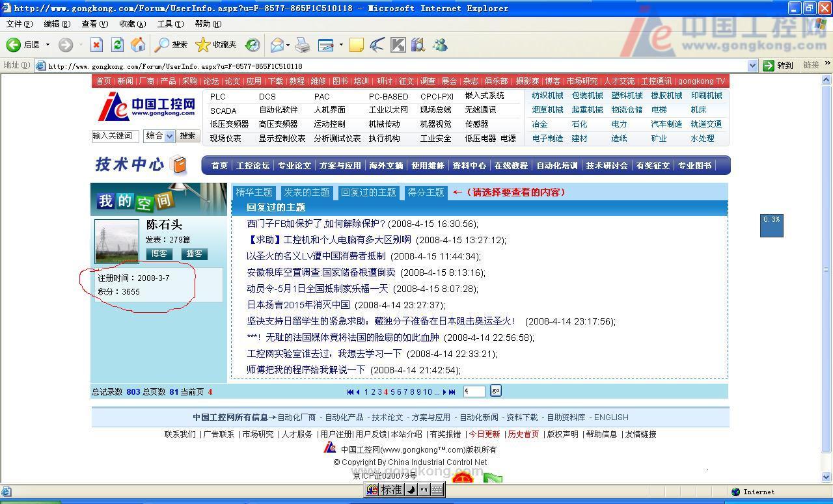The height and width of the screenshot is (504, 833).
Task: Click the Forward arrow icon in toolbar
Action: pyautogui.click(x=66, y=45)
